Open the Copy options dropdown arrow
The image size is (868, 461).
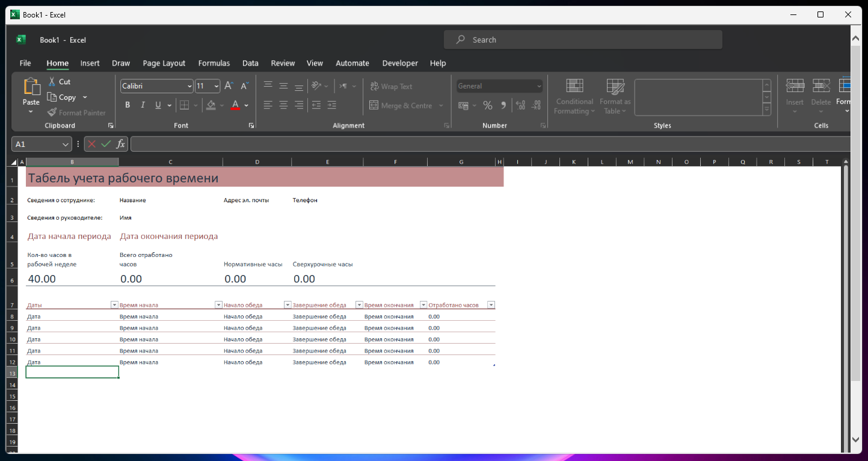coord(85,97)
